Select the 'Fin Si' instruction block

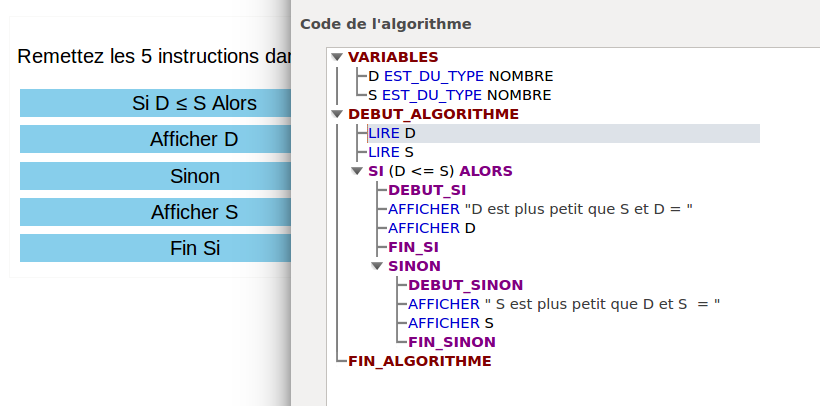[156, 248]
